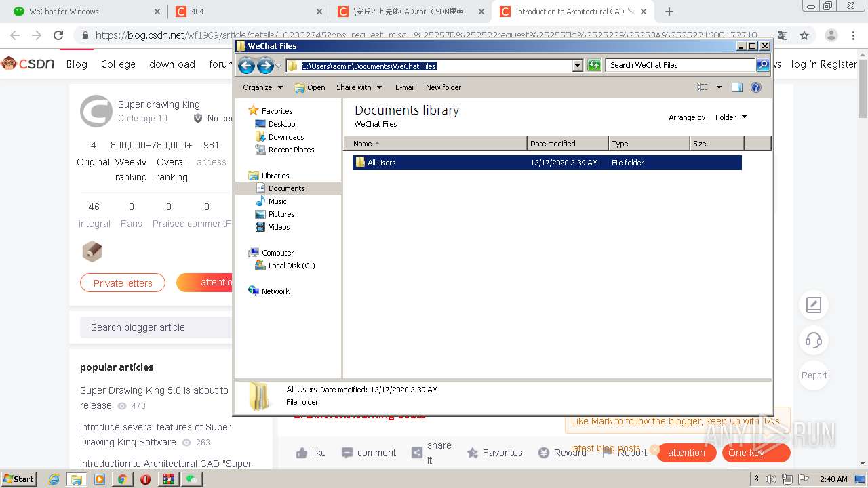Refresh the WeChat Files folder view

point(594,65)
